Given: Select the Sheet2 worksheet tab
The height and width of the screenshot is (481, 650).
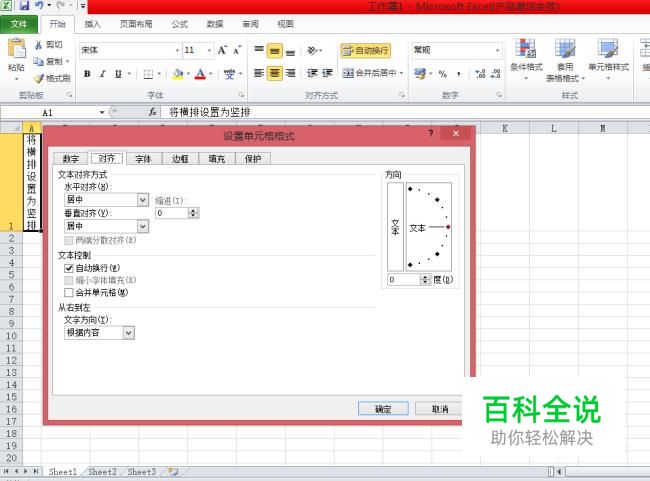Looking at the screenshot, I should 102,471.
